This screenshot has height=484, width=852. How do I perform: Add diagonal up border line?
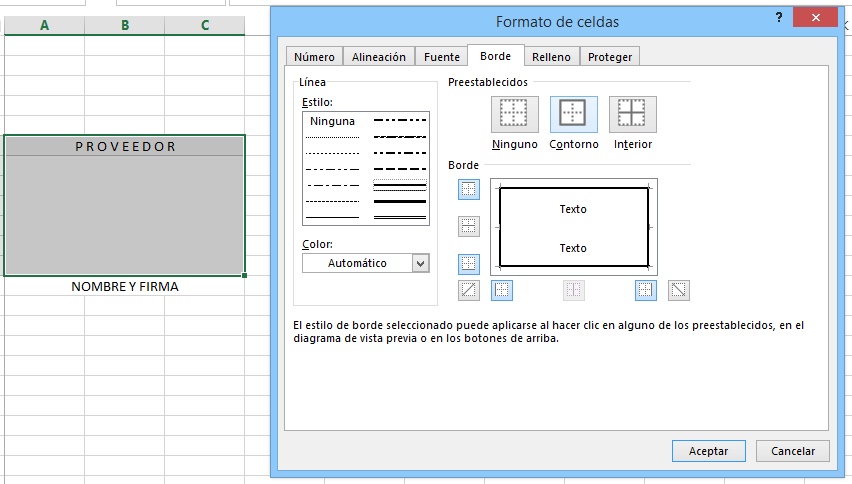[469, 290]
